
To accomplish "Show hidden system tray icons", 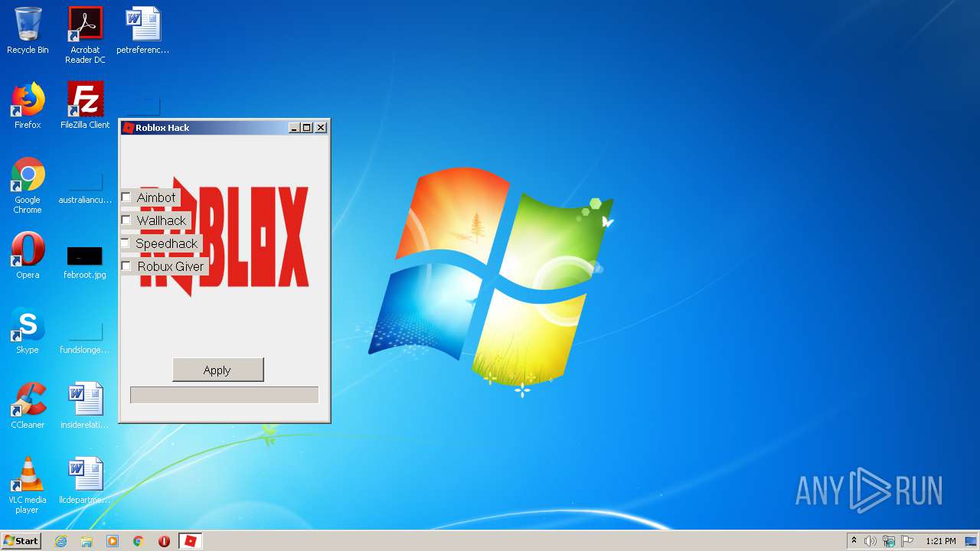I will (x=854, y=541).
